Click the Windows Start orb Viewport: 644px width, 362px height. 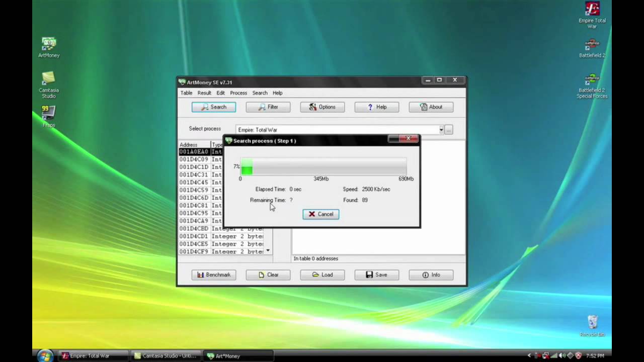[x=44, y=355]
